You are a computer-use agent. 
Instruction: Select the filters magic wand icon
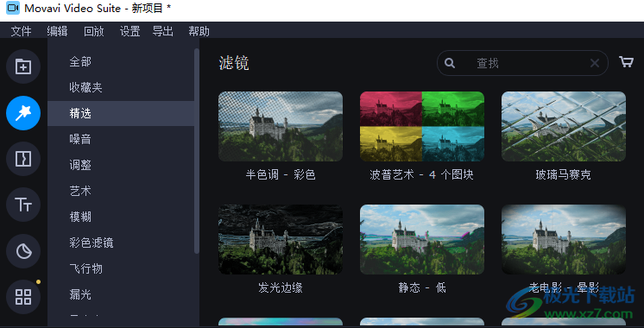[x=23, y=113]
